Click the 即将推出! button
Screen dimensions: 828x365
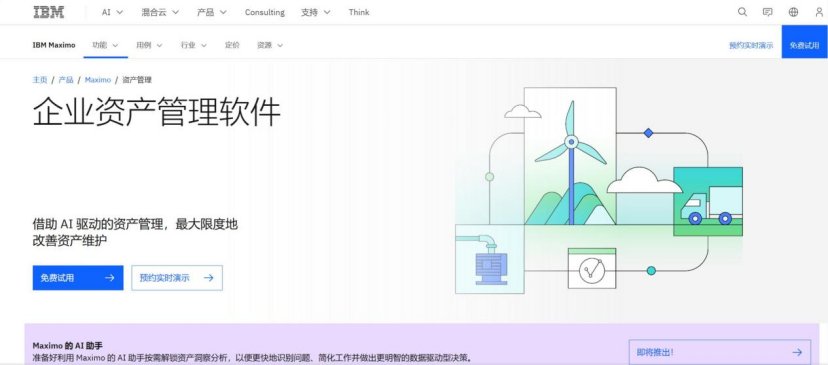point(720,352)
